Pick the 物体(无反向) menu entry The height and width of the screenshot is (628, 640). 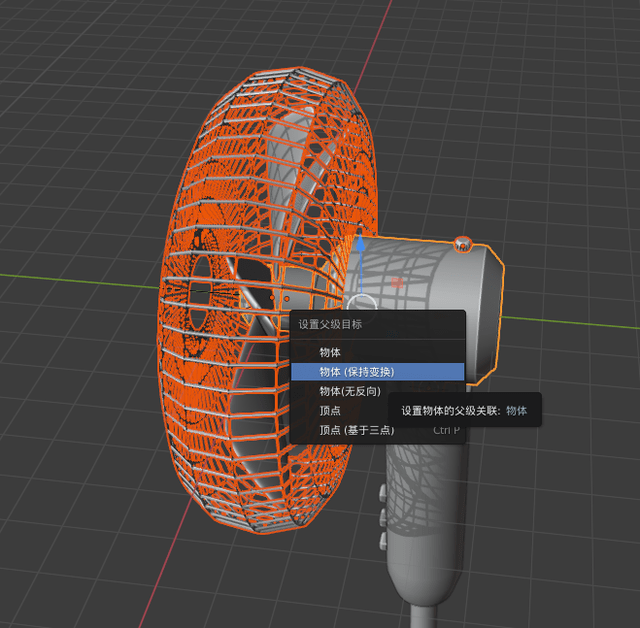pos(350,391)
